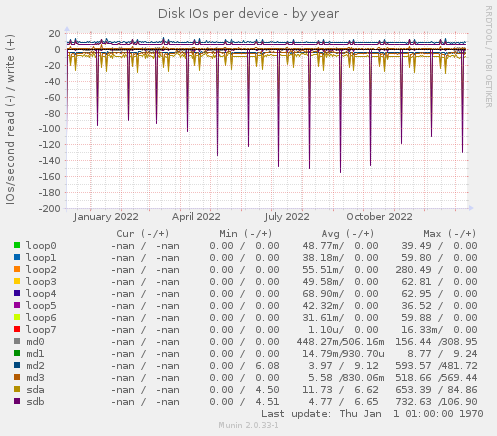Click the loop5 purple color swatch
The width and height of the screenshot is (497, 436).
17,305
